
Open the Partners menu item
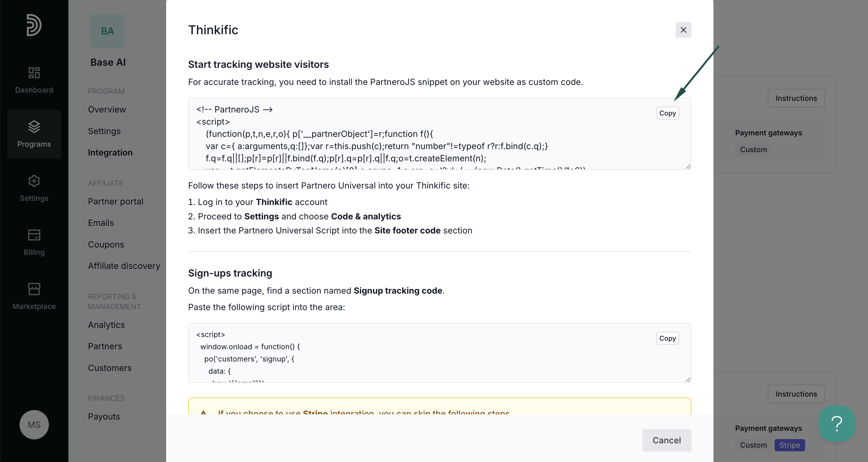coord(105,346)
